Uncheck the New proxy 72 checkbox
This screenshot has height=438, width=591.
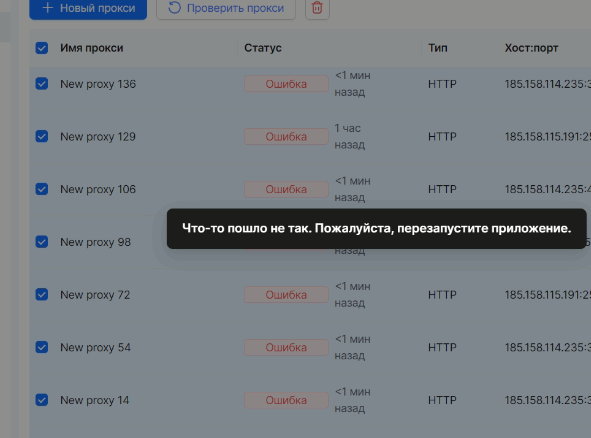(42, 294)
